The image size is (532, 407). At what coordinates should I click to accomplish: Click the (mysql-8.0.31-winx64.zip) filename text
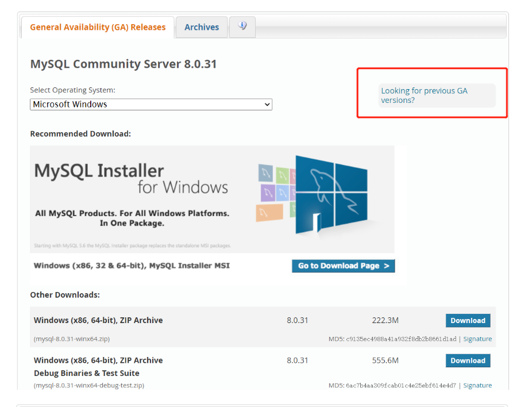(x=72, y=339)
